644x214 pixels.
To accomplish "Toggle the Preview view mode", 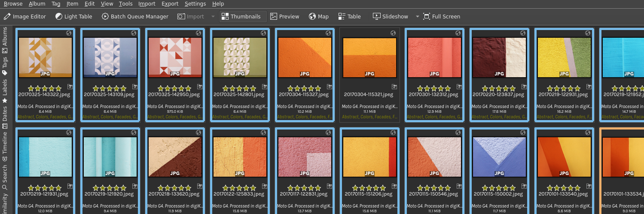I will [x=284, y=17].
